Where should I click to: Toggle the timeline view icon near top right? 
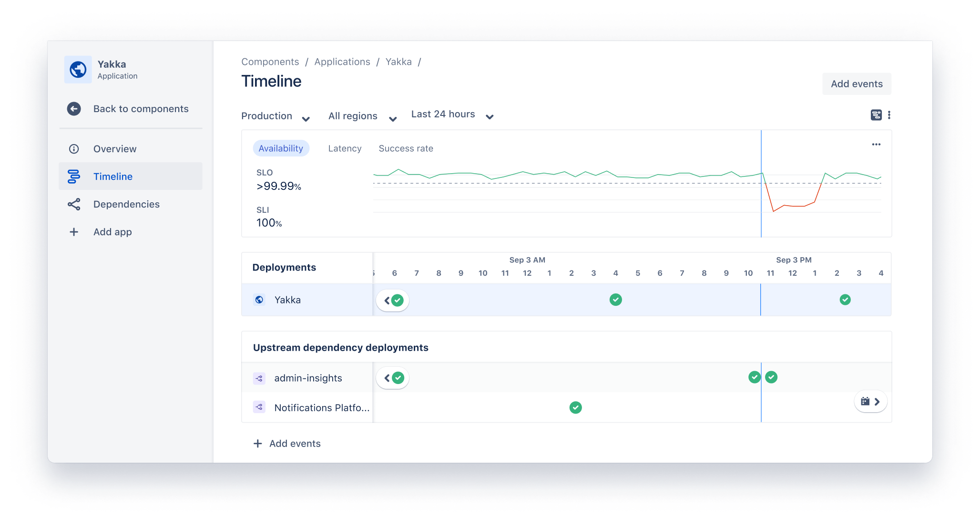[x=876, y=115]
